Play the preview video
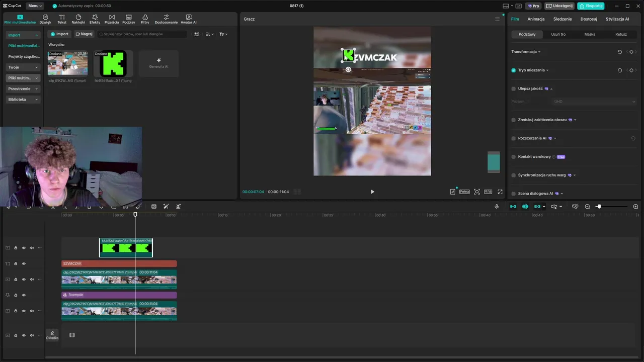Viewport: 644px width, 362px height. 372,192
